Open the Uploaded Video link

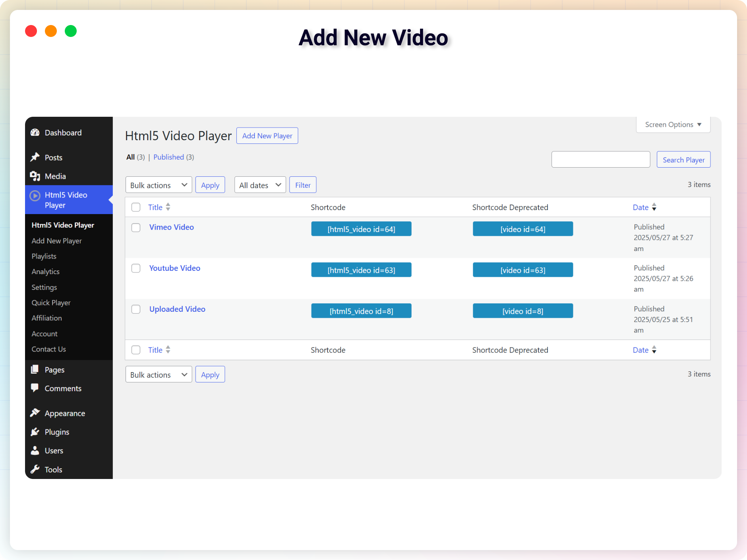click(177, 309)
